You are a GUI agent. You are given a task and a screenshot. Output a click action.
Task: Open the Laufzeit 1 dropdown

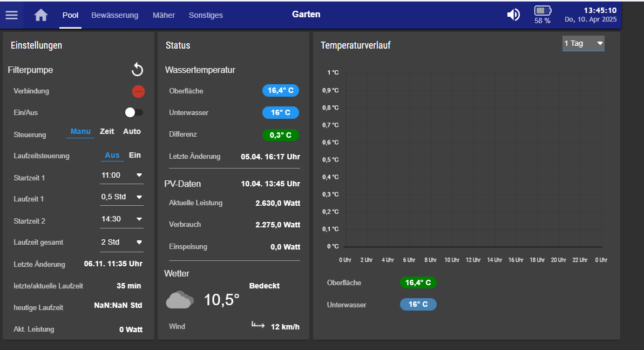121,198
